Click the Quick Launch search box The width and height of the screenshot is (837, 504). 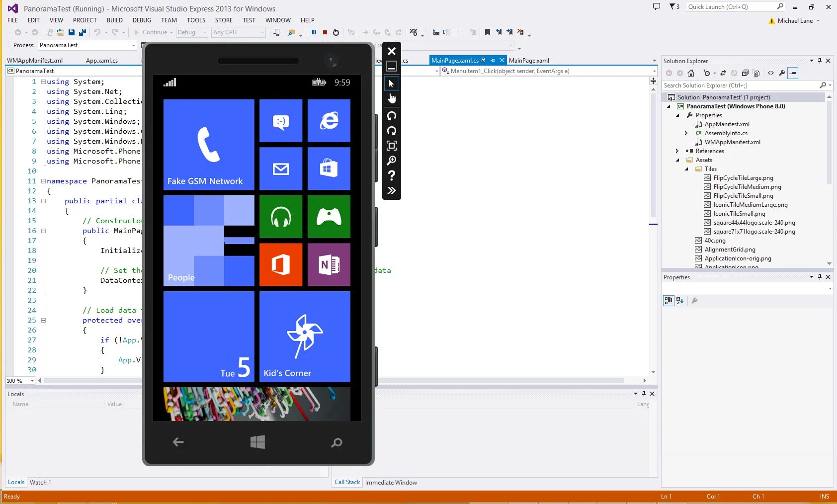736,6
